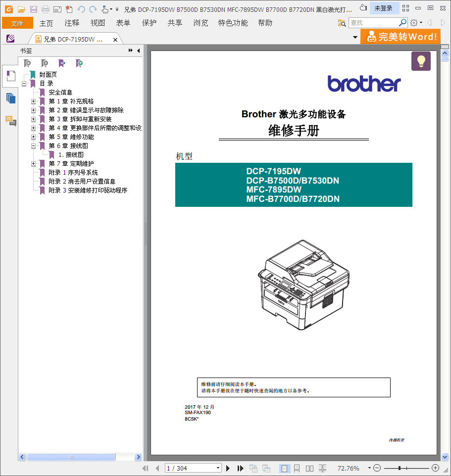The height and width of the screenshot is (476, 451).
Task: Open the 共享 tab
Action: point(175,23)
